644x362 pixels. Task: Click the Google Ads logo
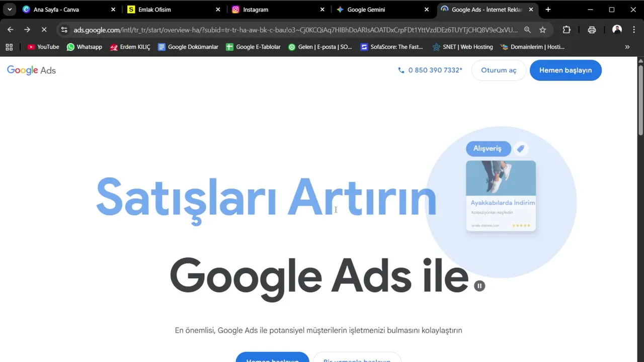click(x=31, y=70)
